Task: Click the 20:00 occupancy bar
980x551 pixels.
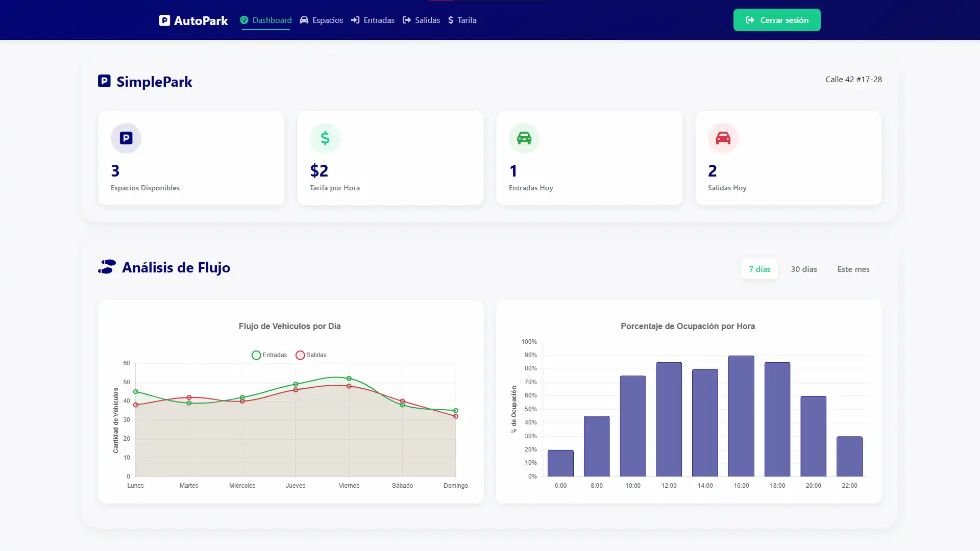Action: tap(813, 436)
